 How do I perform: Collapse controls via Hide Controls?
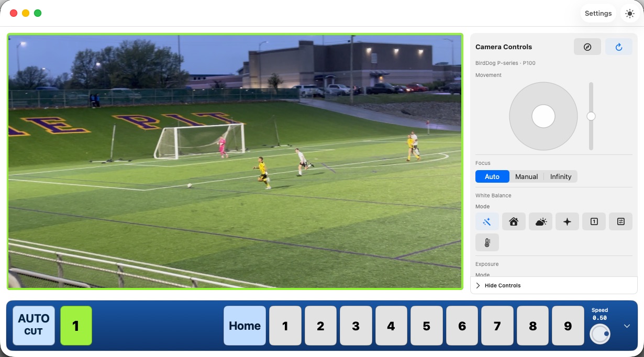498,285
